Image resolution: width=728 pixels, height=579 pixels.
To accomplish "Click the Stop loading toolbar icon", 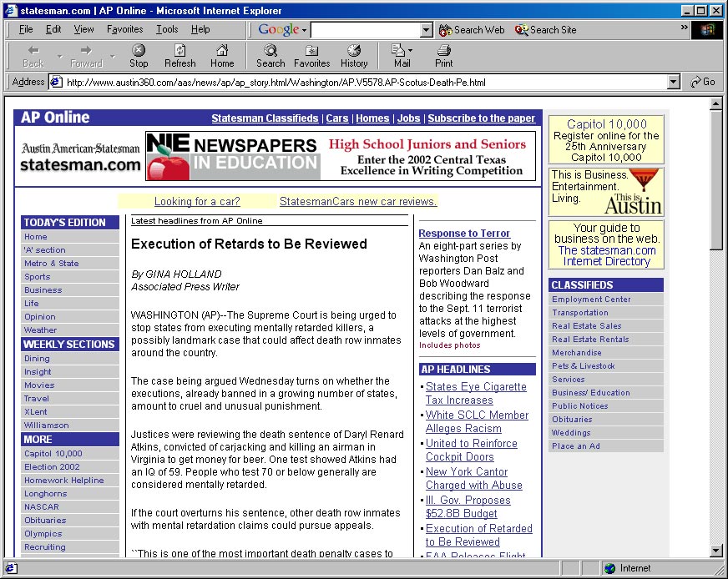I will [139, 55].
